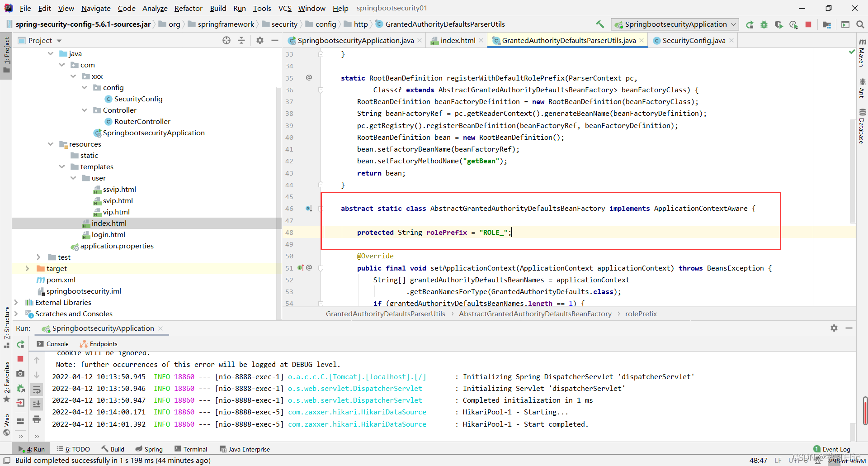Toggle scroll to end in console

(37, 404)
